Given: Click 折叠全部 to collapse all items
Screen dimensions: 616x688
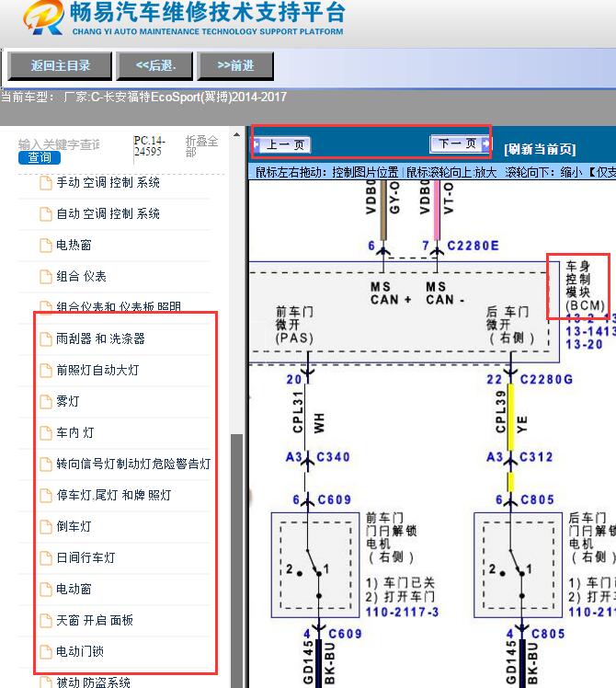Looking at the screenshot, I should tap(201, 146).
